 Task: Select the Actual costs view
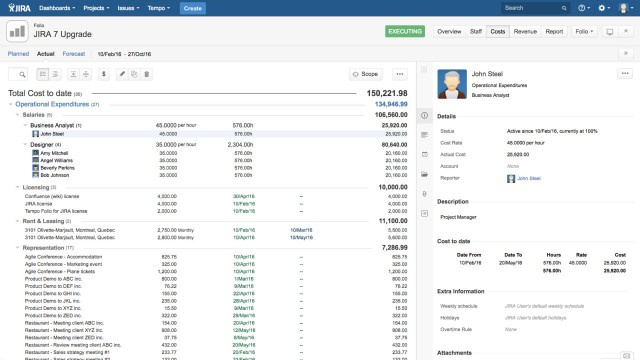(x=45, y=54)
